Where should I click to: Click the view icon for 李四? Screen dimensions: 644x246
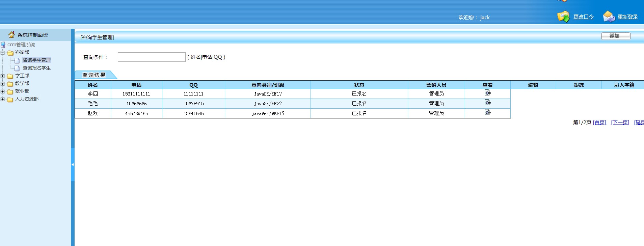(487, 93)
